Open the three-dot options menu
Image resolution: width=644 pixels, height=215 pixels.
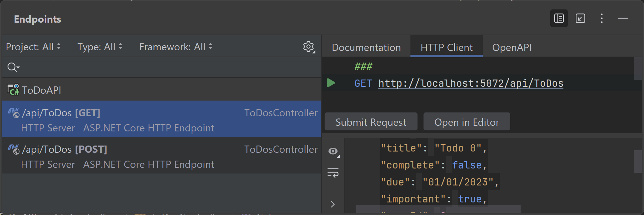(602, 19)
